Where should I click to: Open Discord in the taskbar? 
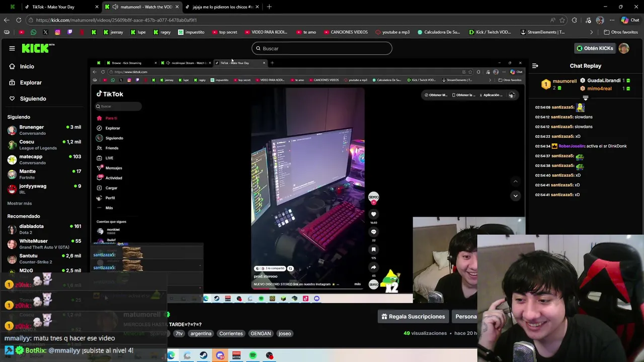coord(220,356)
